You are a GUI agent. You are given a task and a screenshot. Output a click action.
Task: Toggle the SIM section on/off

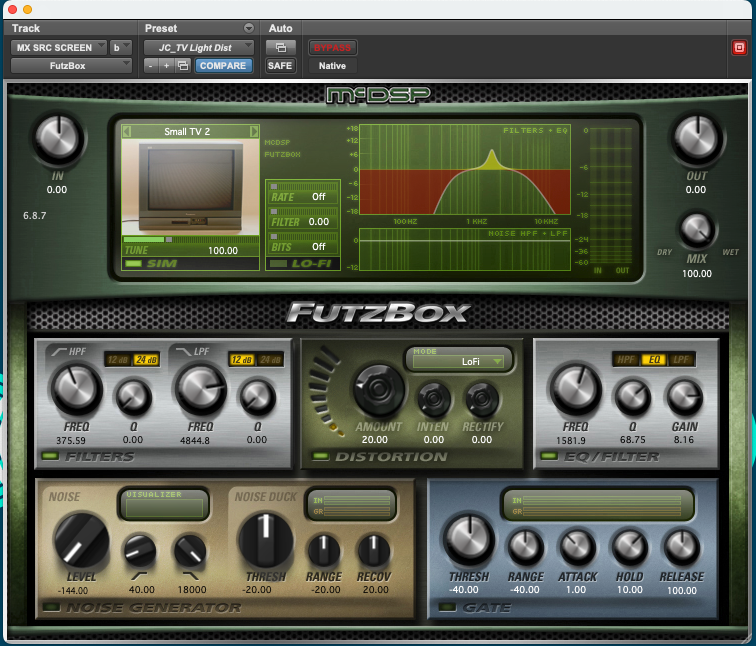[x=134, y=264]
